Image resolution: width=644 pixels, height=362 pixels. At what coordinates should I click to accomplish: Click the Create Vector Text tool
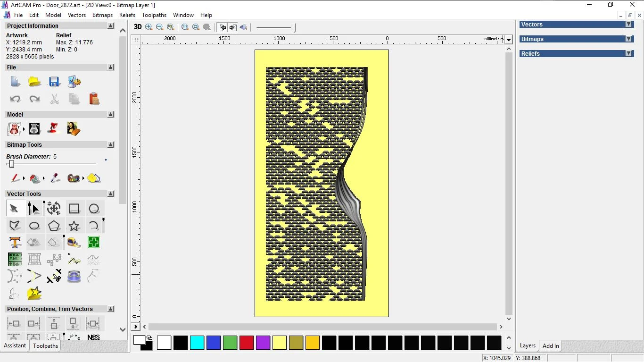15,243
